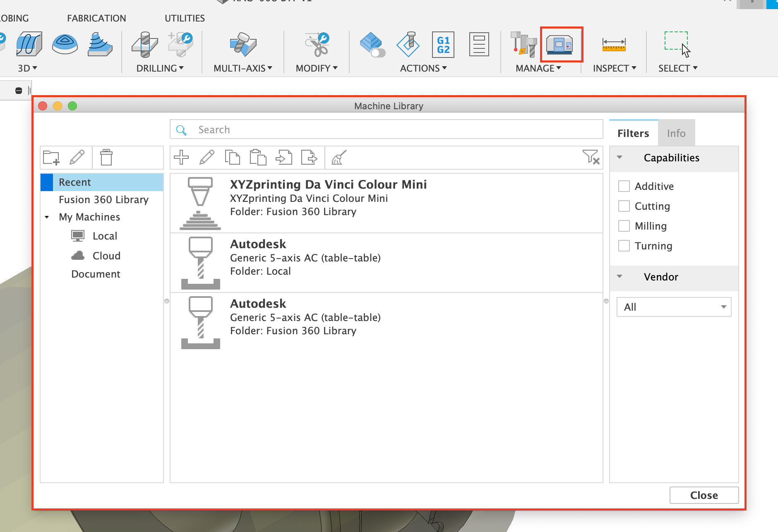Click the Machine Library icon in Manage
Viewport: 778px width, 532px height.
559,45
